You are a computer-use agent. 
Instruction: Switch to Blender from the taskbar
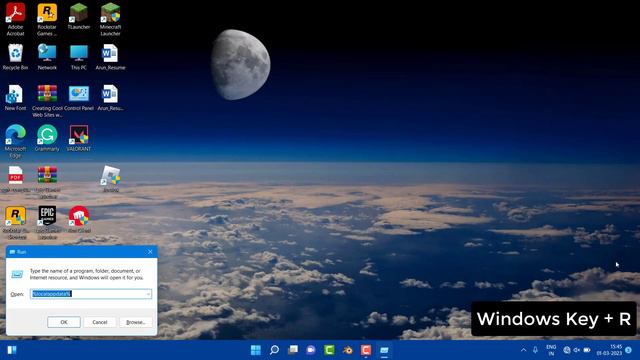point(347,350)
